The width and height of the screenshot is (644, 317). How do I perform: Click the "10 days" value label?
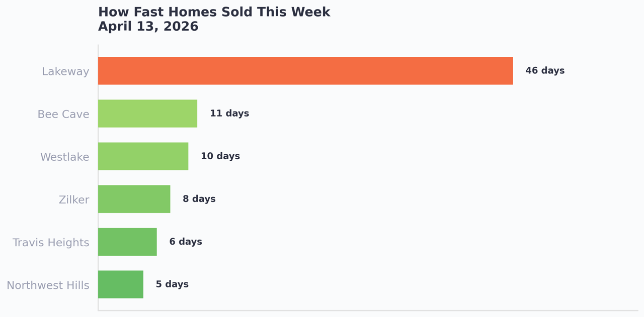[x=220, y=156]
